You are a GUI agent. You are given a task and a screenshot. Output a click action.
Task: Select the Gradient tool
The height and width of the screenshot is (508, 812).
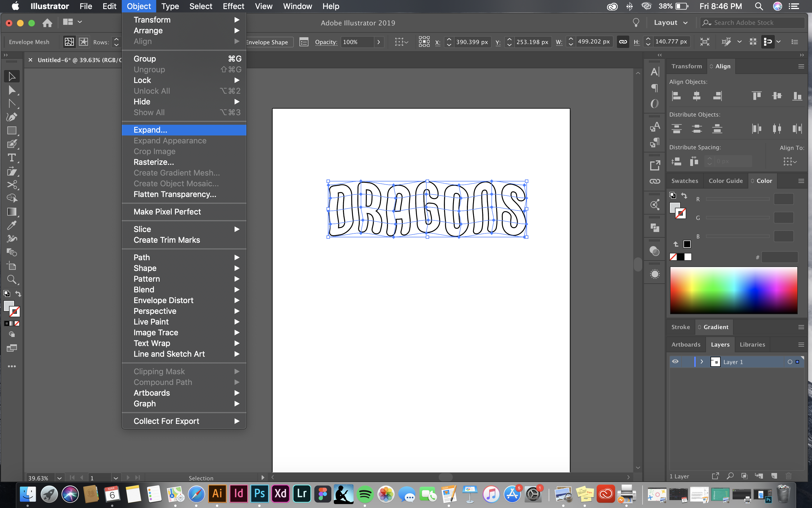(x=12, y=212)
